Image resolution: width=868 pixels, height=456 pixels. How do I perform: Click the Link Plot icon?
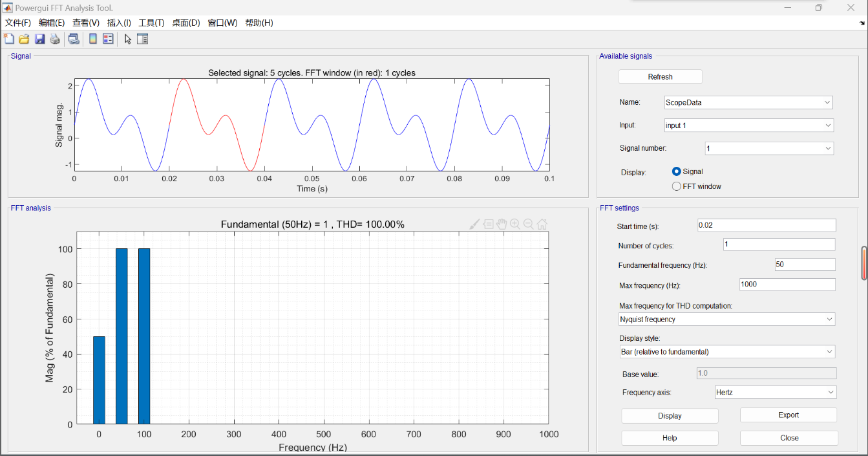tap(74, 39)
